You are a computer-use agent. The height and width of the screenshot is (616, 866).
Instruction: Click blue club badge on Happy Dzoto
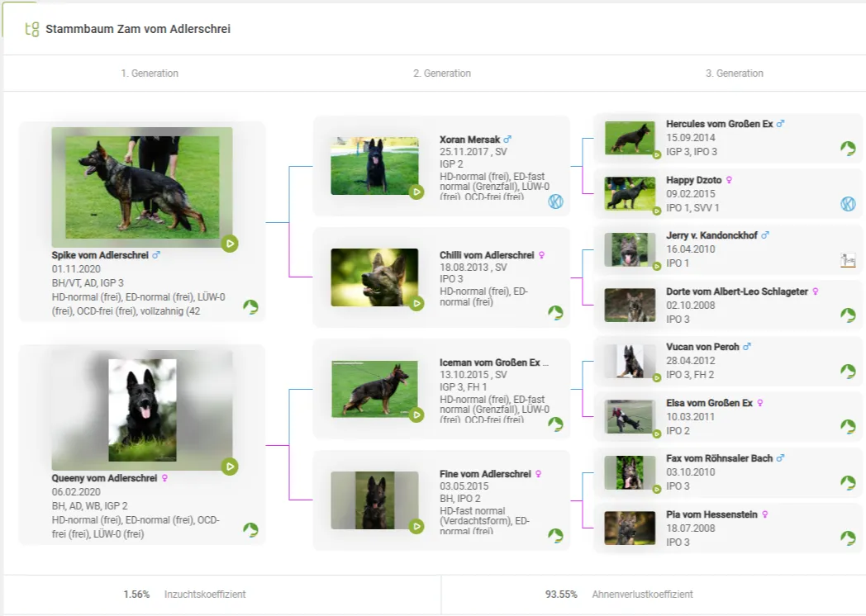pos(848,204)
